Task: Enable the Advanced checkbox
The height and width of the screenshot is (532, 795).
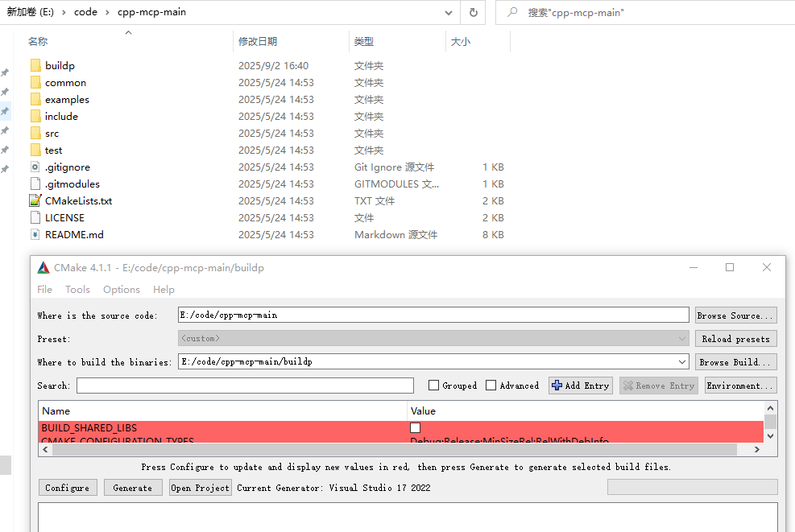Action: click(491, 386)
